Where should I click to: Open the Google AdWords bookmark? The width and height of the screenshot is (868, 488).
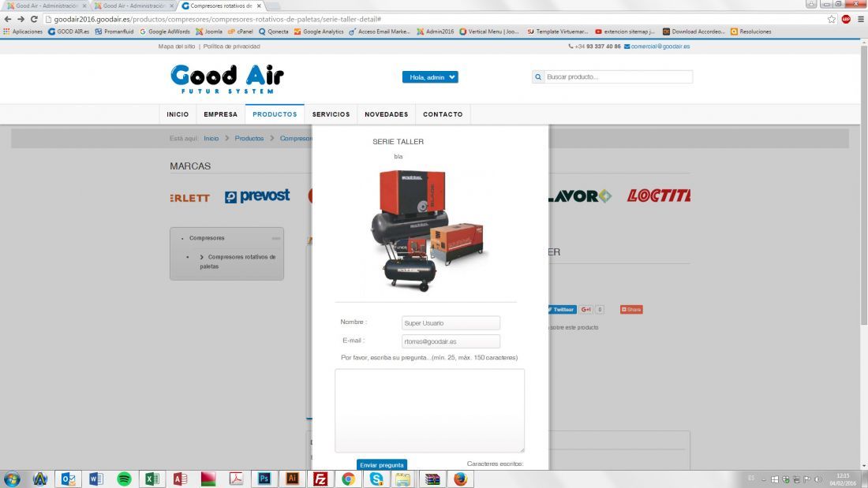pos(165,32)
